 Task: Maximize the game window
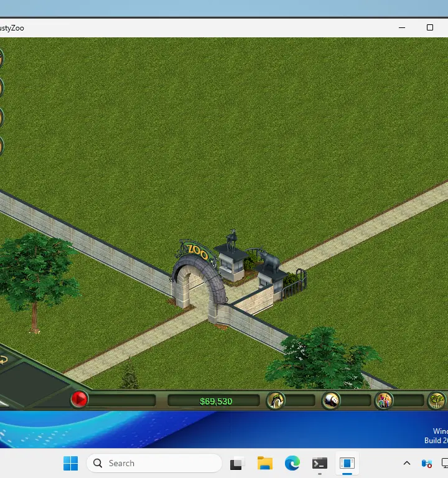430,27
